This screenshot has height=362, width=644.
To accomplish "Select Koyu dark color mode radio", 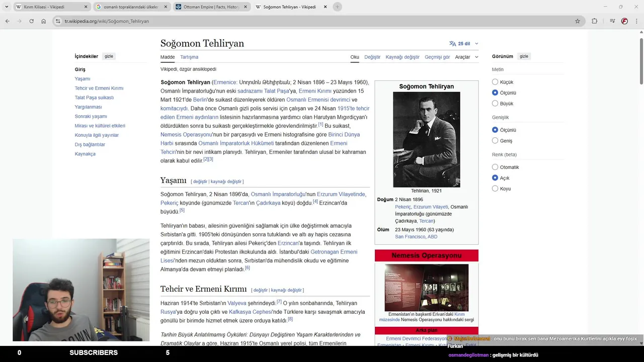I will click(x=495, y=189).
